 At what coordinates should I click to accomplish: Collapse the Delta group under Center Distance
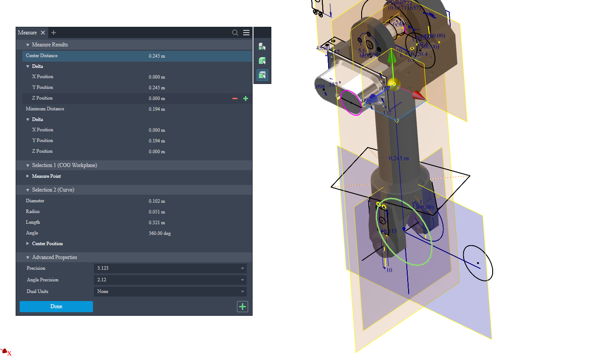(28, 67)
